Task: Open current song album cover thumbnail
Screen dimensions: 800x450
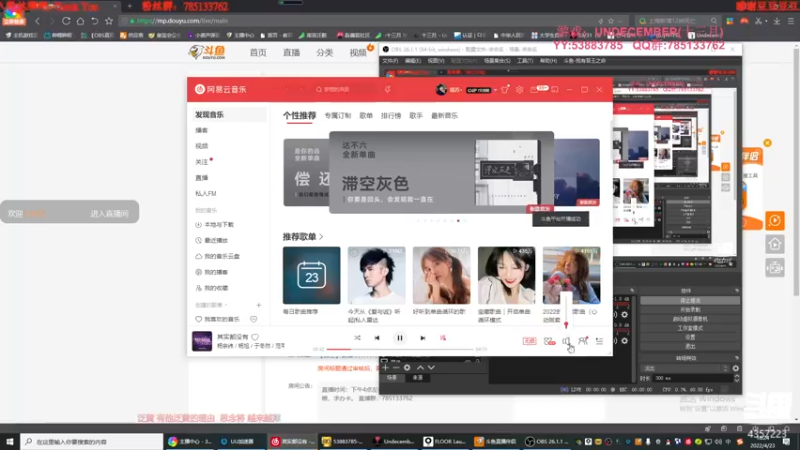Action: coord(202,341)
